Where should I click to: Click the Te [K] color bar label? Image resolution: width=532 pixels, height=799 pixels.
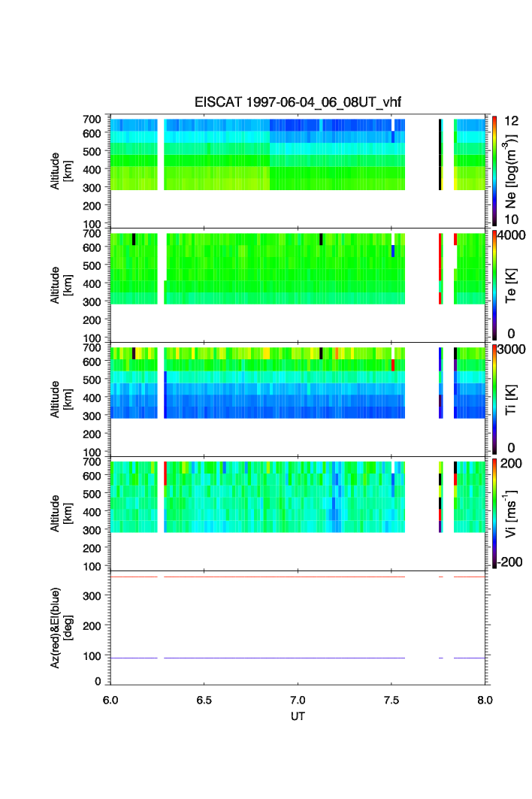coord(511,286)
